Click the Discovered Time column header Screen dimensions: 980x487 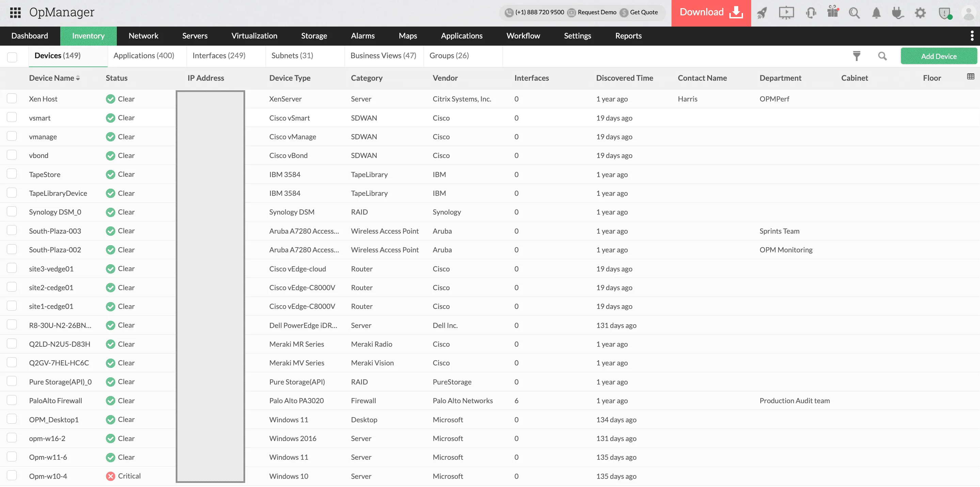pos(624,78)
